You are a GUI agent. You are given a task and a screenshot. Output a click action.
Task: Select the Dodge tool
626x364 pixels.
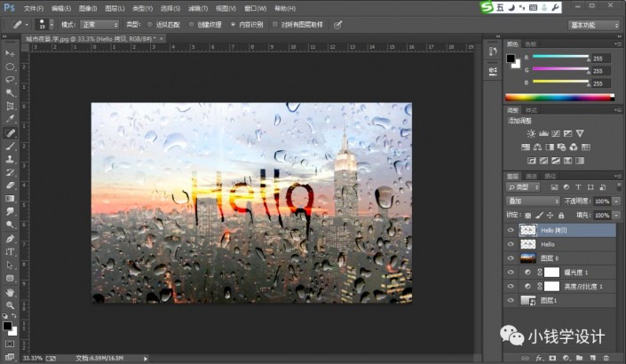10,226
